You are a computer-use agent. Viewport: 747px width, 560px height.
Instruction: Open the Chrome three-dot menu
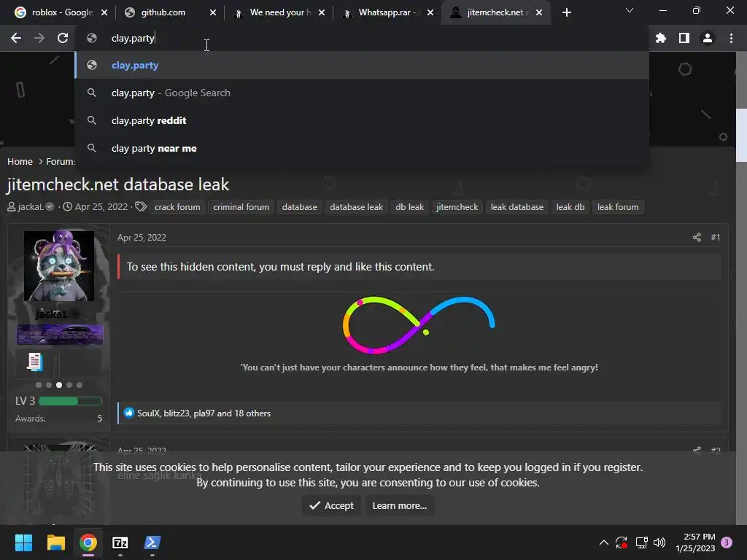tap(731, 38)
